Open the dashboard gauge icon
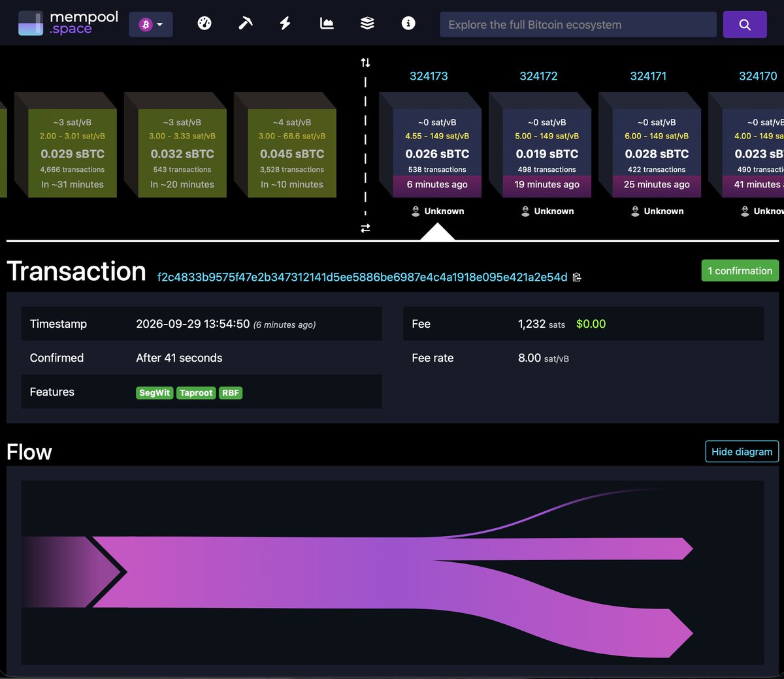This screenshot has height=679, width=784. (204, 24)
